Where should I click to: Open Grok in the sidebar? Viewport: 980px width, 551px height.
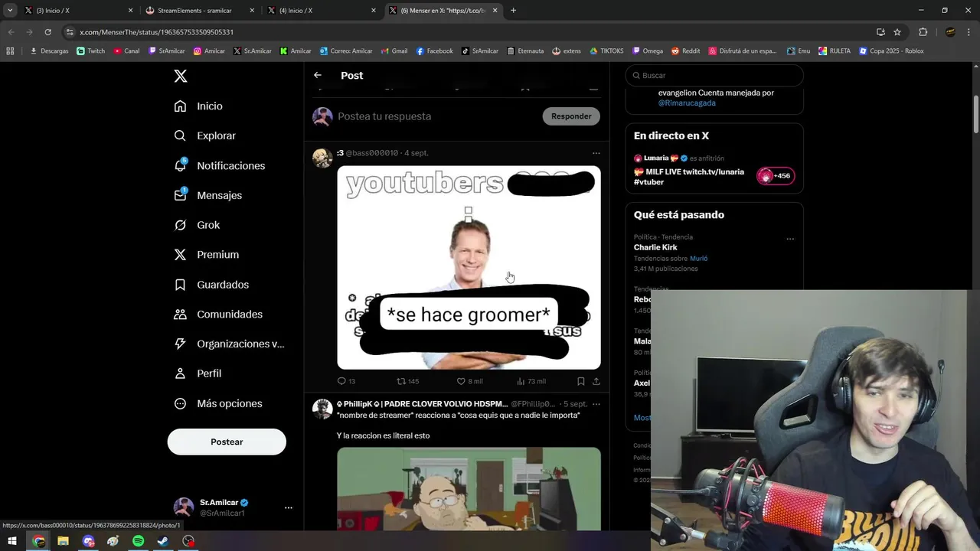point(197,225)
